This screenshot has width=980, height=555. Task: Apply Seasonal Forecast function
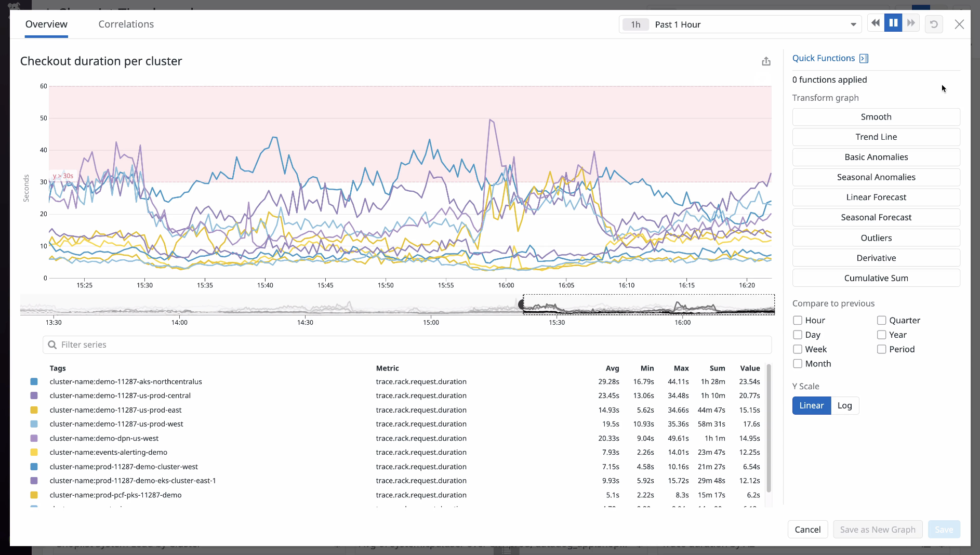pos(876,217)
